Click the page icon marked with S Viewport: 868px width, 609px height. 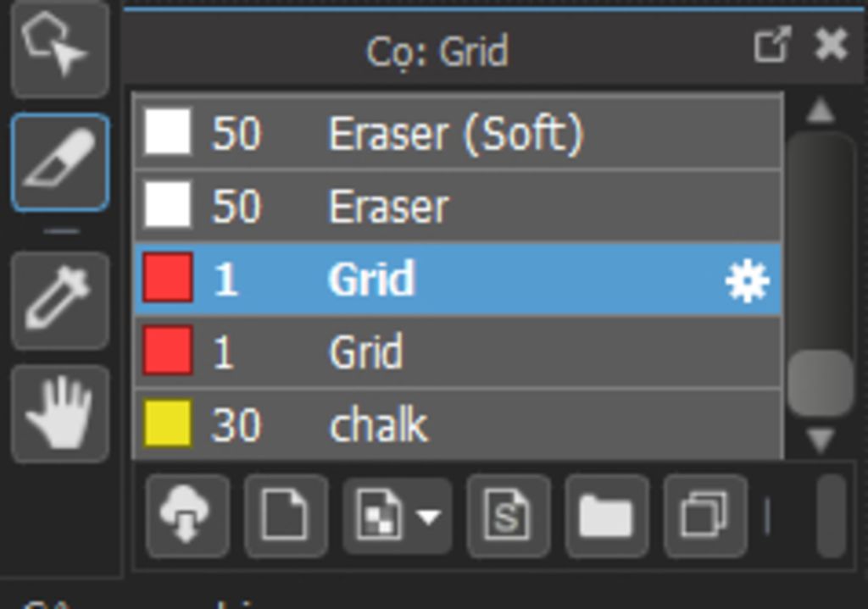[508, 516]
